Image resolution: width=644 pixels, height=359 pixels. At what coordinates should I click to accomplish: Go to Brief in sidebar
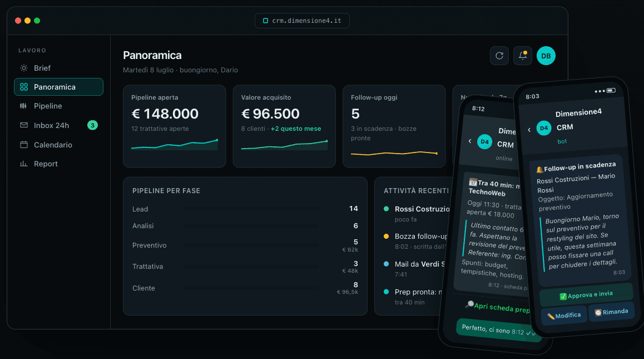tap(59, 68)
